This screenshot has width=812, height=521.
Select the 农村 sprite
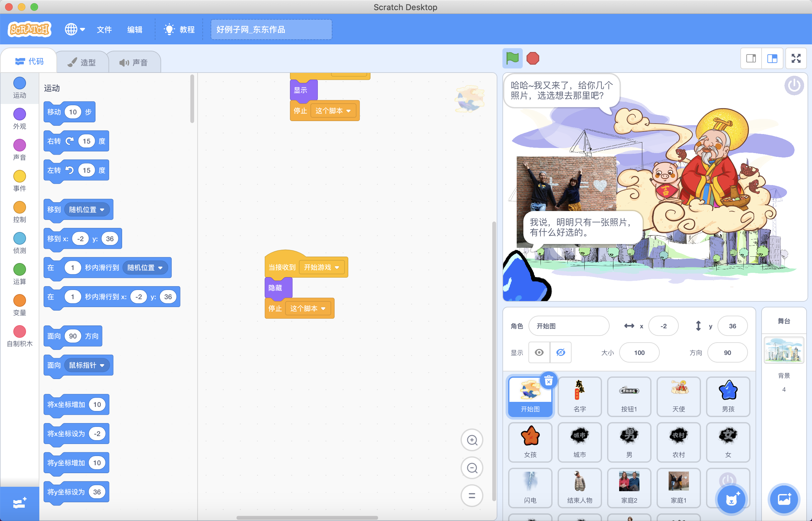(x=678, y=442)
